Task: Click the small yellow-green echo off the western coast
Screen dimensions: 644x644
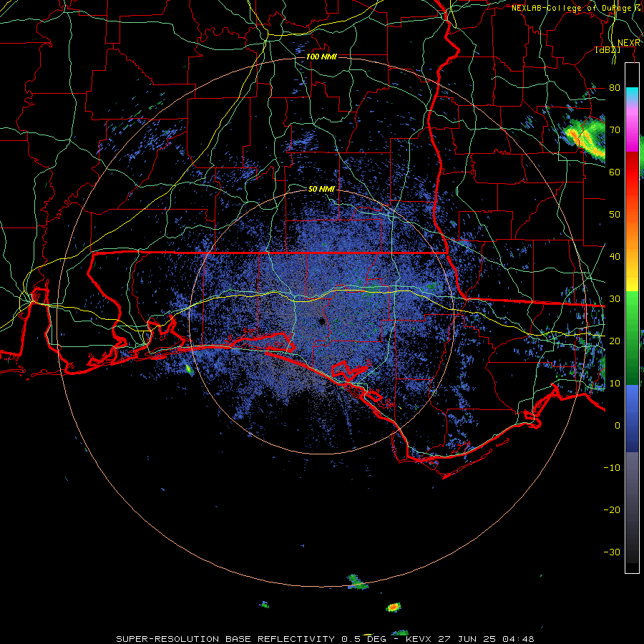Action: pos(189,369)
